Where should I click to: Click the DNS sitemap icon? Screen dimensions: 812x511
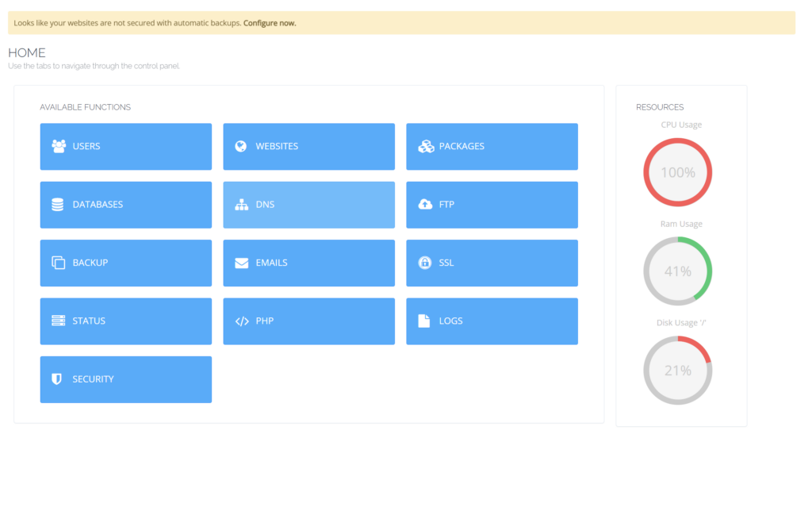point(241,205)
